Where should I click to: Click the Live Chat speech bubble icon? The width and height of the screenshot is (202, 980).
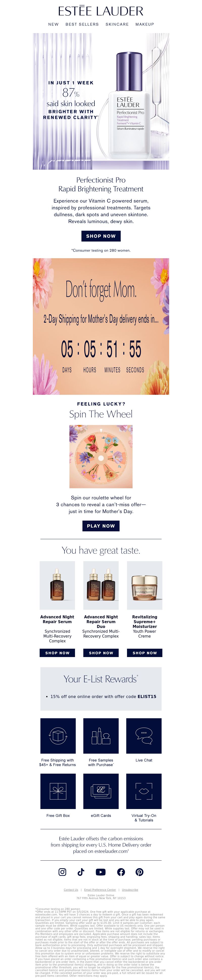144,736
